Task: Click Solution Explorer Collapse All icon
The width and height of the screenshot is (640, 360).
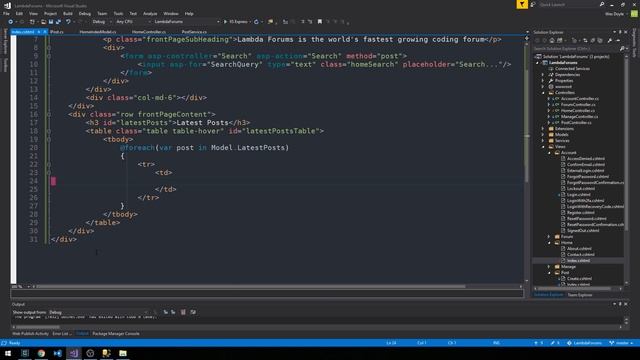Action: click(592, 40)
